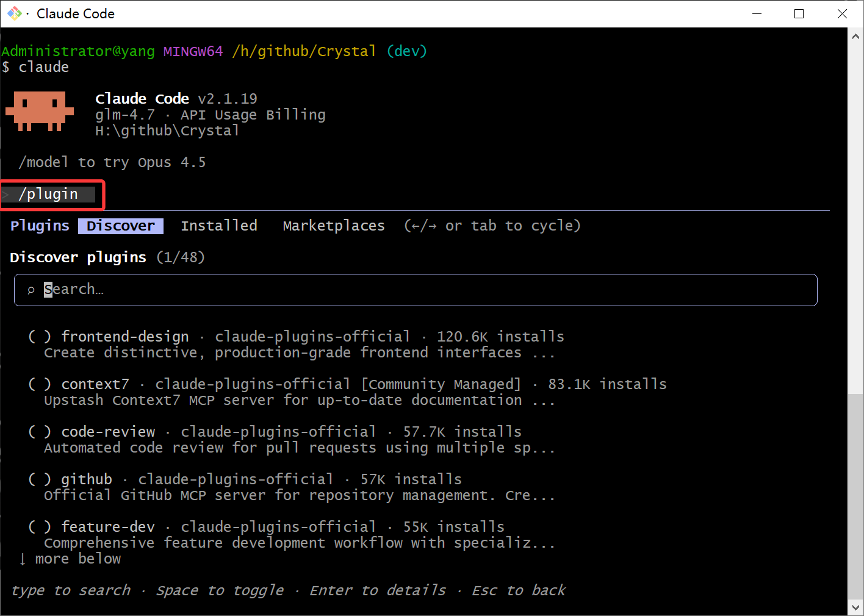Click the '/model to try Opus 4.5' hint
Screen dimensions: 864x616
click(x=112, y=162)
